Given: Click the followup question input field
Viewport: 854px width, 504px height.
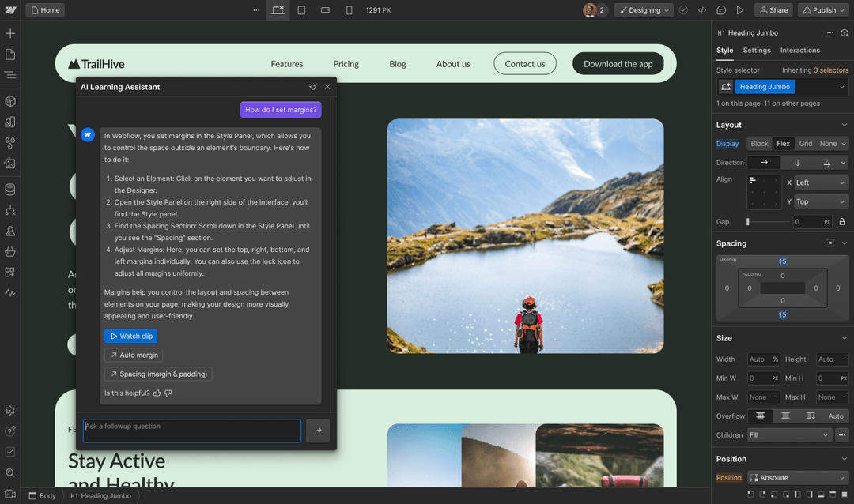Looking at the screenshot, I should click(x=191, y=431).
